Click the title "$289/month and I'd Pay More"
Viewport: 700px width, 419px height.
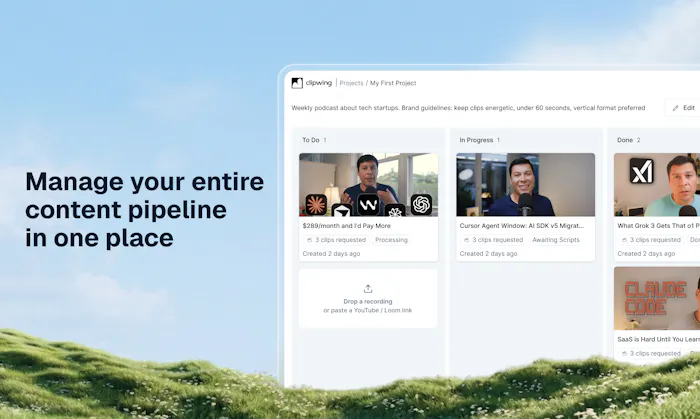(x=346, y=226)
